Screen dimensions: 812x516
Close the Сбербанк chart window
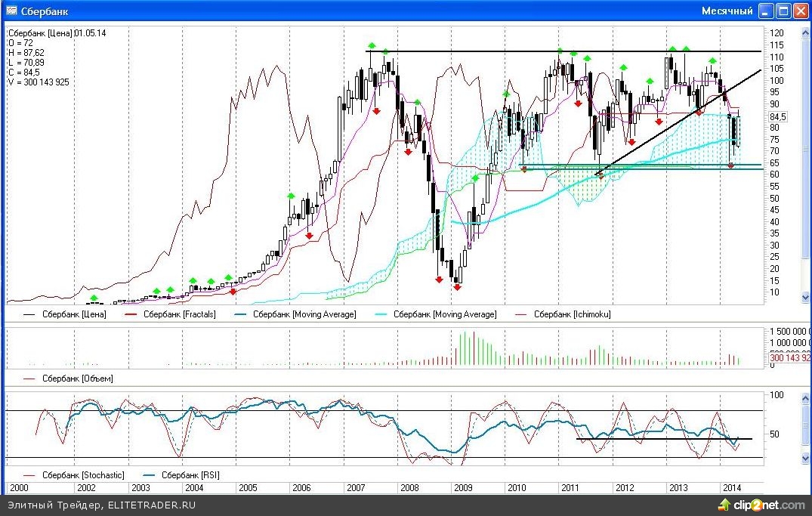tap(801, 11)
